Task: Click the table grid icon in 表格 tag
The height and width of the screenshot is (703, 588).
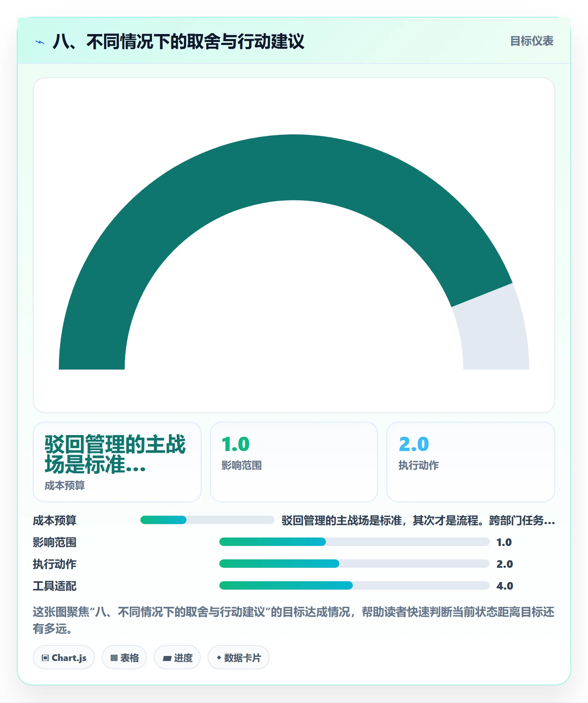Action: pos(114,658)
